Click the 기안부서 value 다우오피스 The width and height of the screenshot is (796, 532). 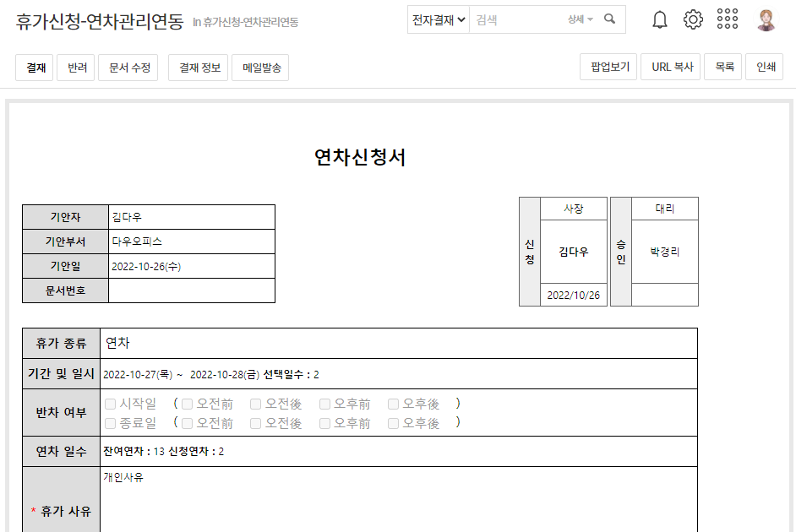click(x=137, y=242)
